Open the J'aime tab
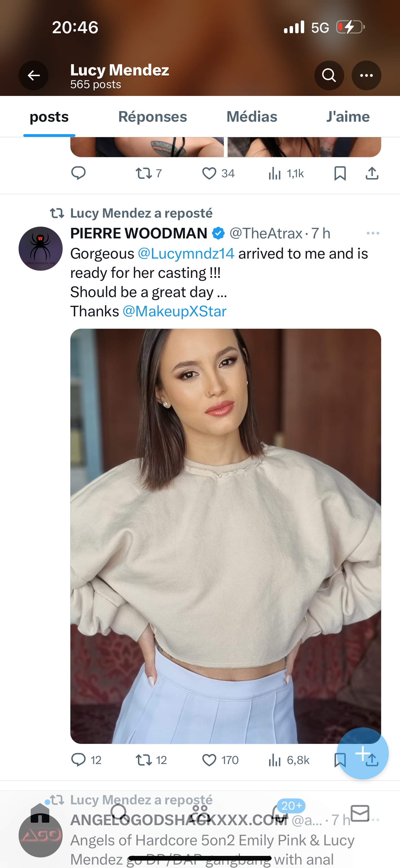The width and height of the screenshot is (400, 868). click(x=348, y=117)
